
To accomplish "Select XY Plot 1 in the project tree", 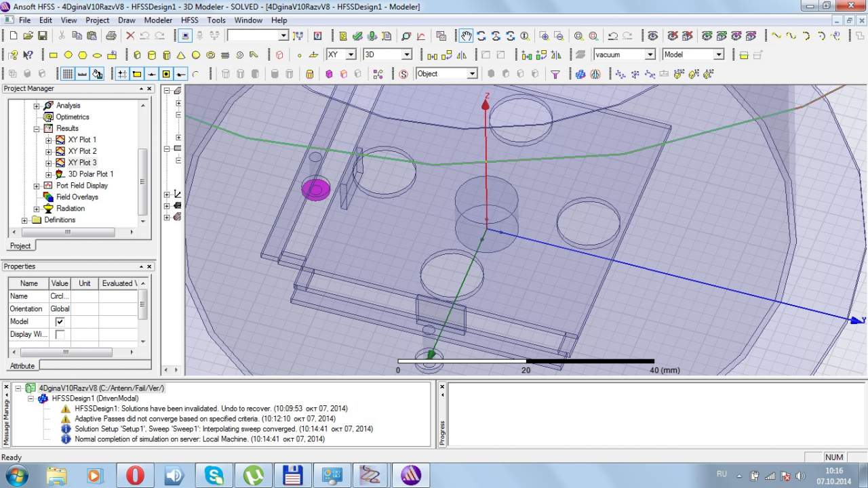I will (82, 140).
